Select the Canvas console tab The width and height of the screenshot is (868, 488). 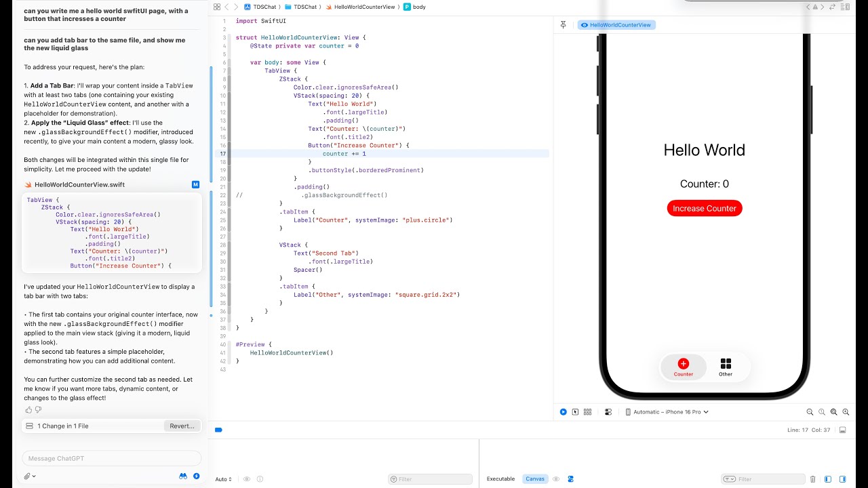coord(535,479)
